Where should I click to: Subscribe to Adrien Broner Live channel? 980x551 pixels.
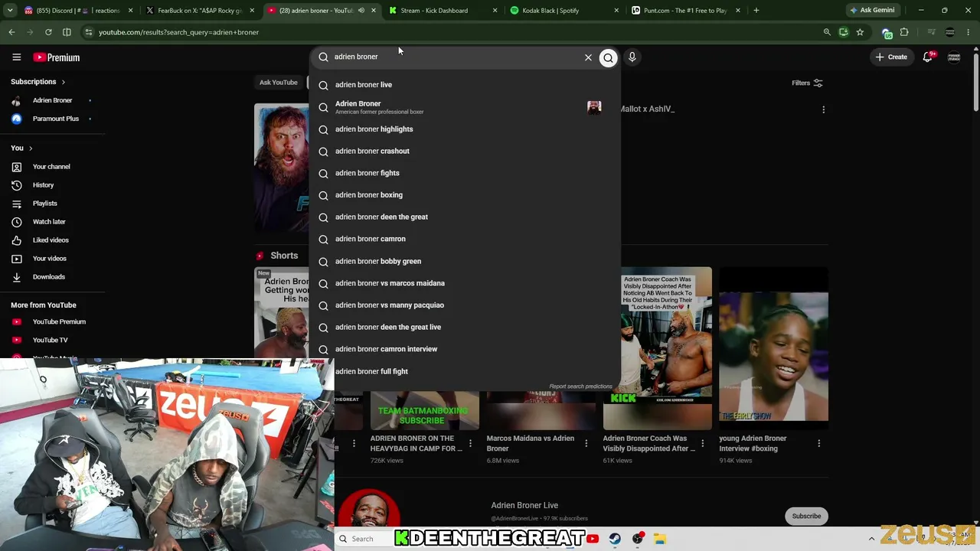coord(806,516)
